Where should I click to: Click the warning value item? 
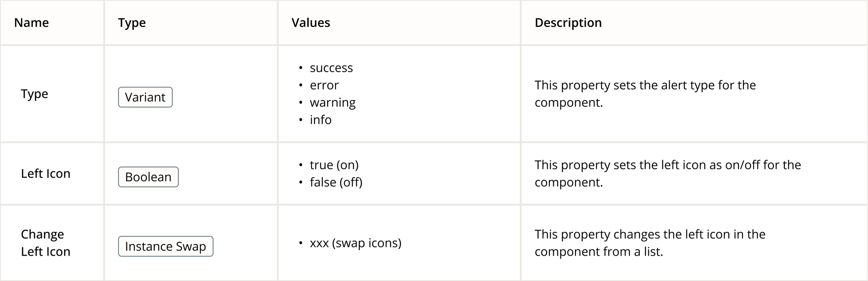coord(333,103)
